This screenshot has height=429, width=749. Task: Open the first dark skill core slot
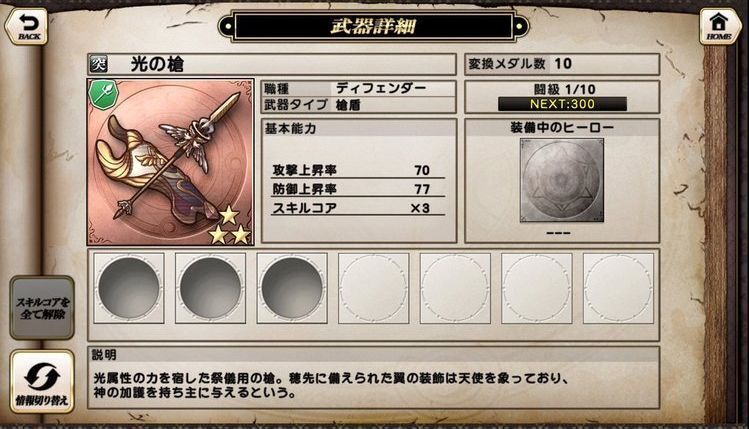129,288
